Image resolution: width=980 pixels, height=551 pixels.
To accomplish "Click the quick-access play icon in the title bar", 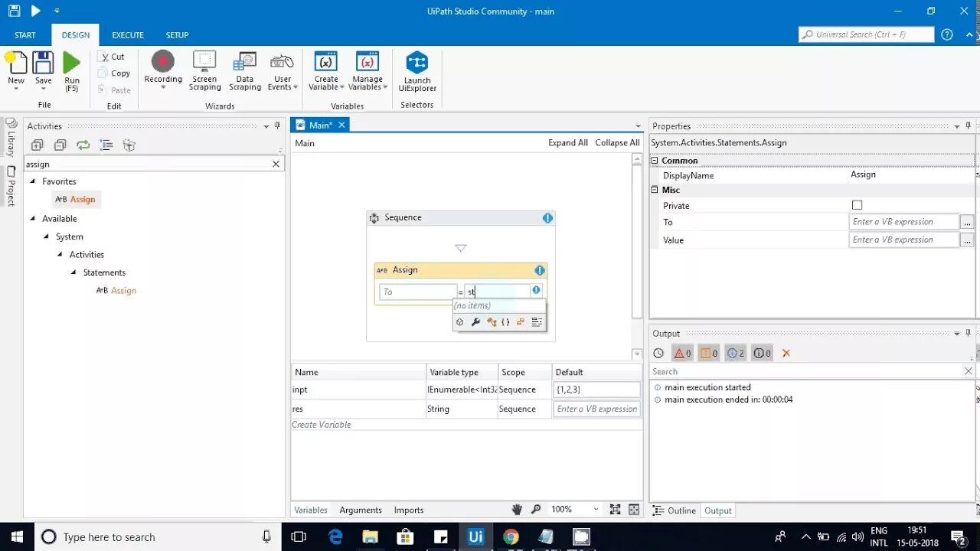I will (35, 11).
